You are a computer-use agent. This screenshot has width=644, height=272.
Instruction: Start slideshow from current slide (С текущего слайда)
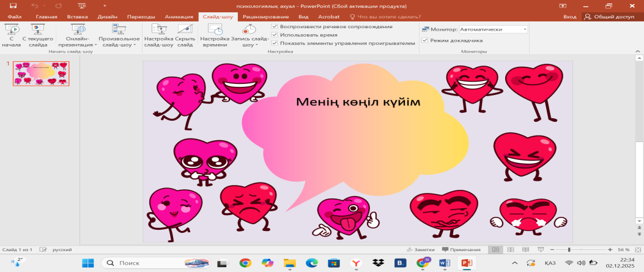(38, 36)
